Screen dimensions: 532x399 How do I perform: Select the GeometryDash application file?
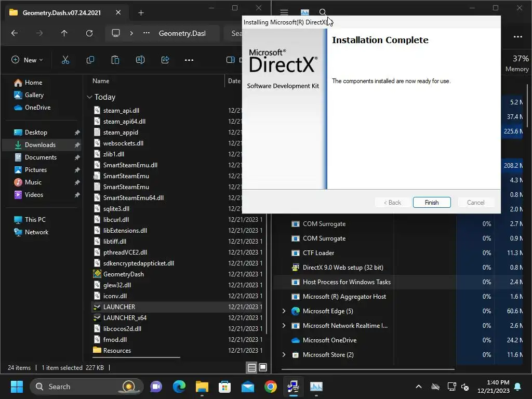[x=124, y=274]
